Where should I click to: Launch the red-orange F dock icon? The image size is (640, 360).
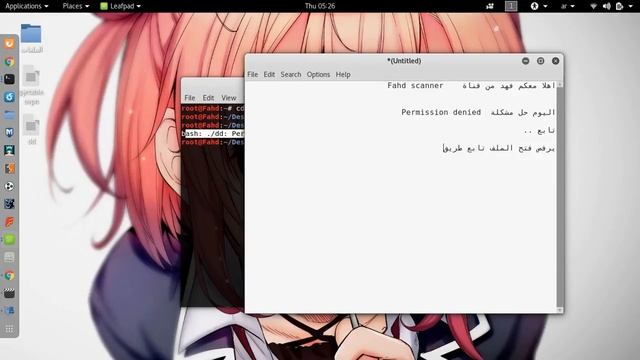click(x=9, y=222)
